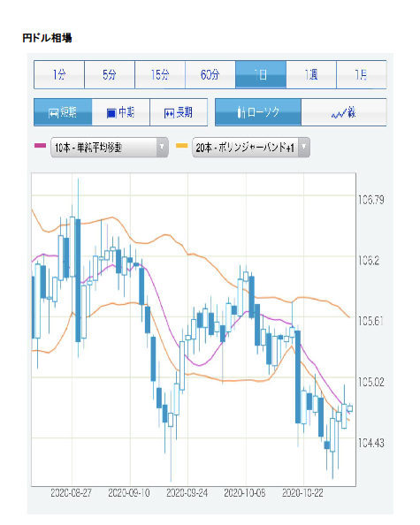
Task: Click the 長期 range icon
Action: tap(169, 113)
